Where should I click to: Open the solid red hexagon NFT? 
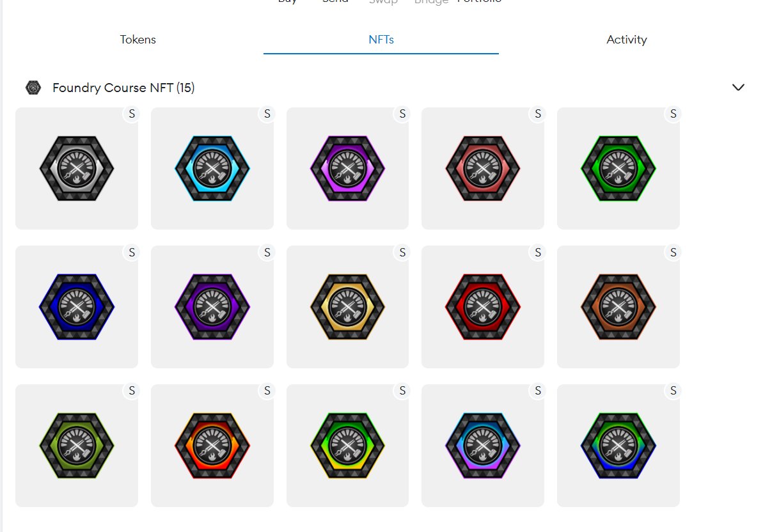[x=483, y=307]
